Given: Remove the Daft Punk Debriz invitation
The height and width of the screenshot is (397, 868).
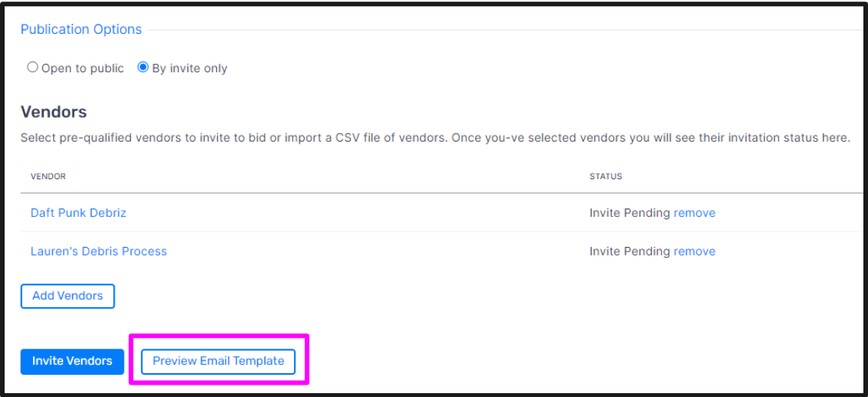Looking at the screenshot, I should coord(694,212).
